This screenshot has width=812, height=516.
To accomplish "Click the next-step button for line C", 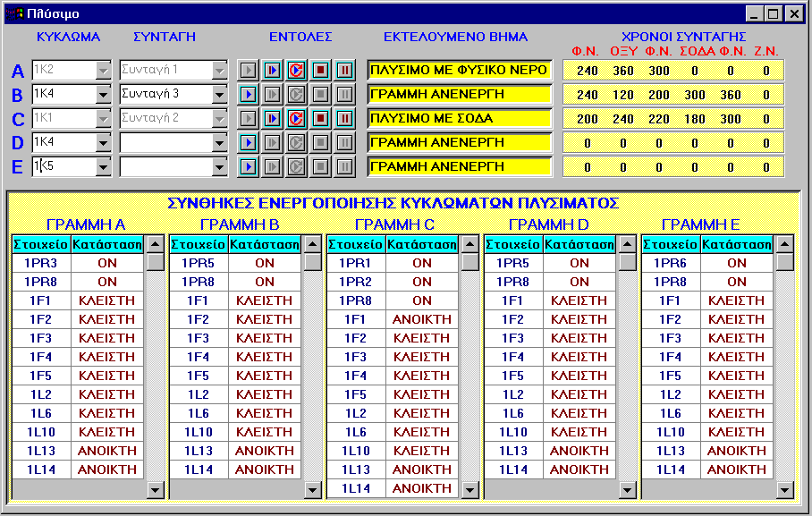I will [273, 118].
